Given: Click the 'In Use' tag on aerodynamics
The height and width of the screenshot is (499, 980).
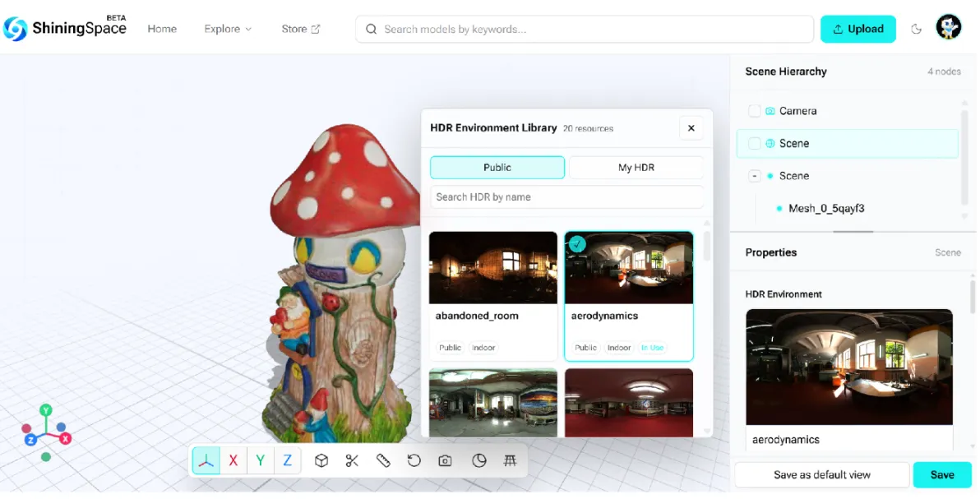Looking at the screenshot, I should tap(652, 348).
